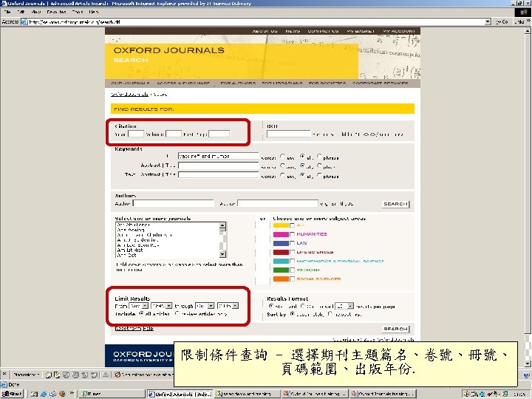532x399 pixels.
Task: Click the About Us top navigation link
Action: (x=265, y=31)
